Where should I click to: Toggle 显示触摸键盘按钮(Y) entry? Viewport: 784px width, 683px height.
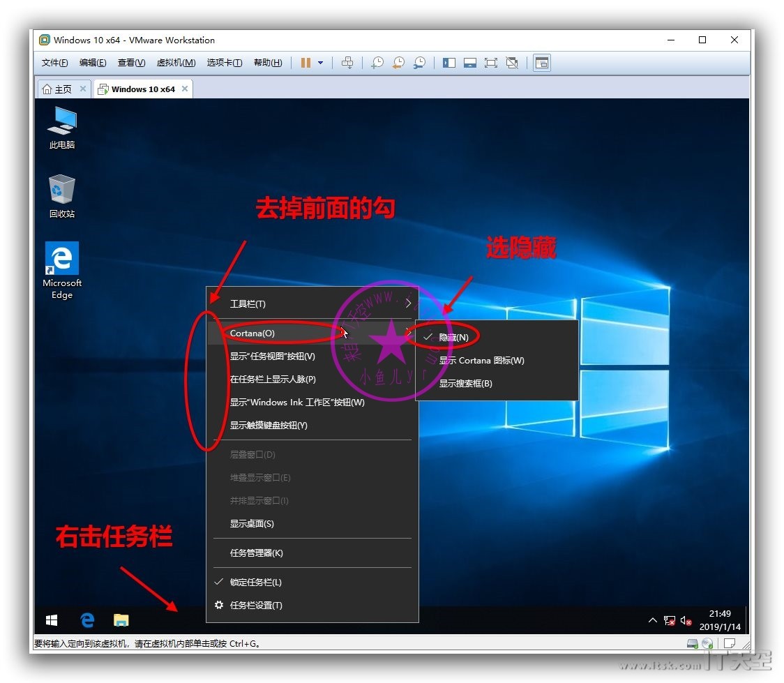click(312, 426)
